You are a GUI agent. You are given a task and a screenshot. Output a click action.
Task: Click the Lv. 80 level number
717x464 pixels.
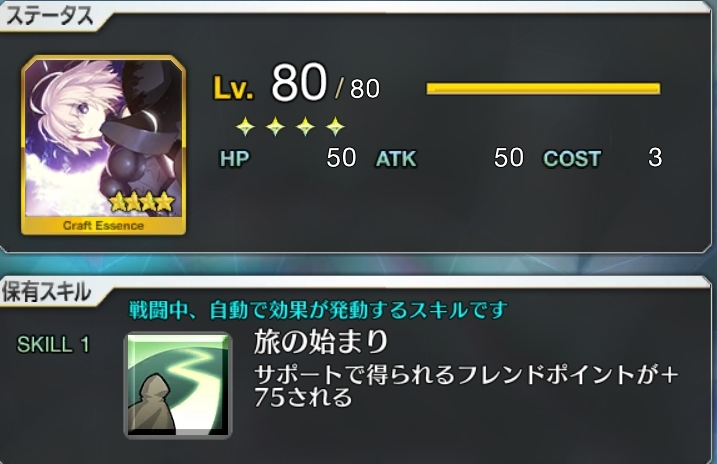click(x=299, y=83)
